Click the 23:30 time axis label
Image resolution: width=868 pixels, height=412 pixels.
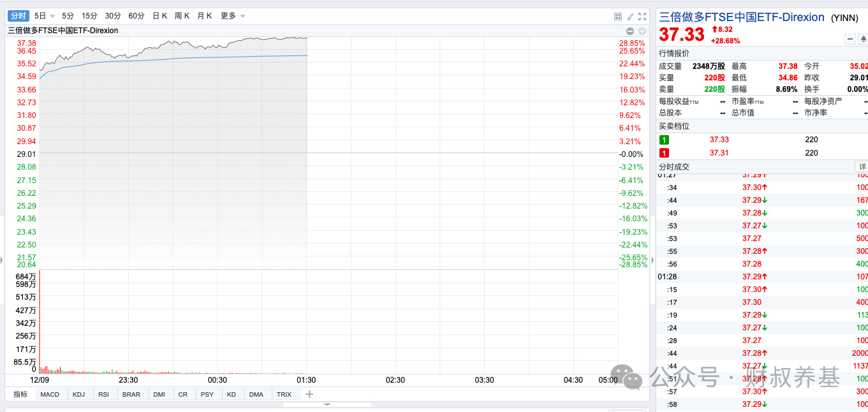(x=128, y=380)
